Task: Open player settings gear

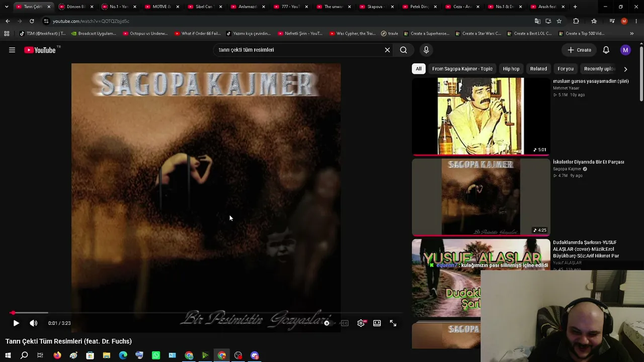Action: (x=361, y=323)
